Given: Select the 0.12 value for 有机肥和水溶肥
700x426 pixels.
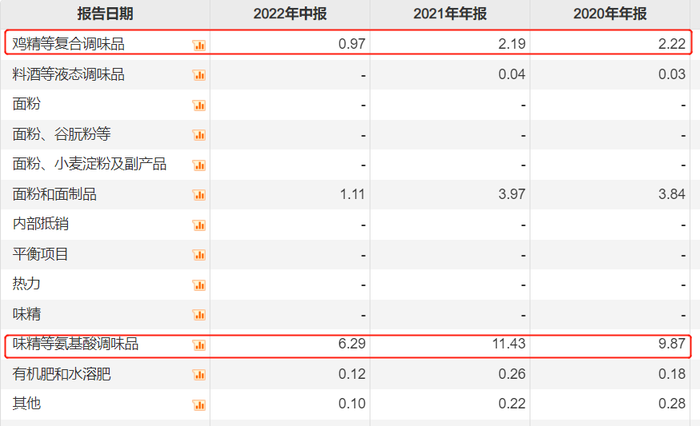Looking at the screenshot, I should [352, 374].
